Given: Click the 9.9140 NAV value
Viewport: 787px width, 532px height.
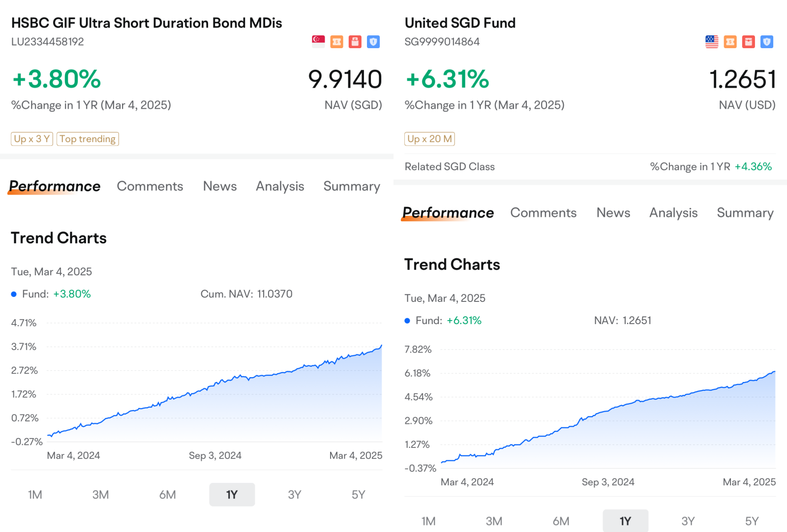Looking at the screenshot, I should pos(345,80).
